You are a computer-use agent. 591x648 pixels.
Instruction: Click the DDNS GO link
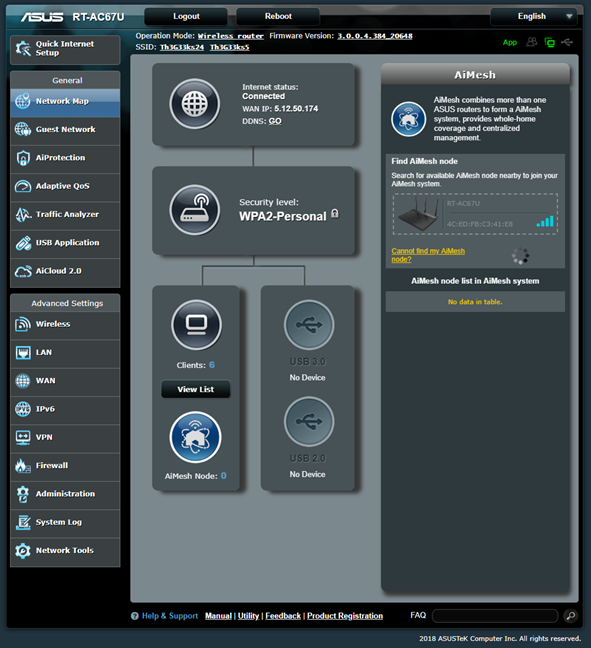[275, 121]
